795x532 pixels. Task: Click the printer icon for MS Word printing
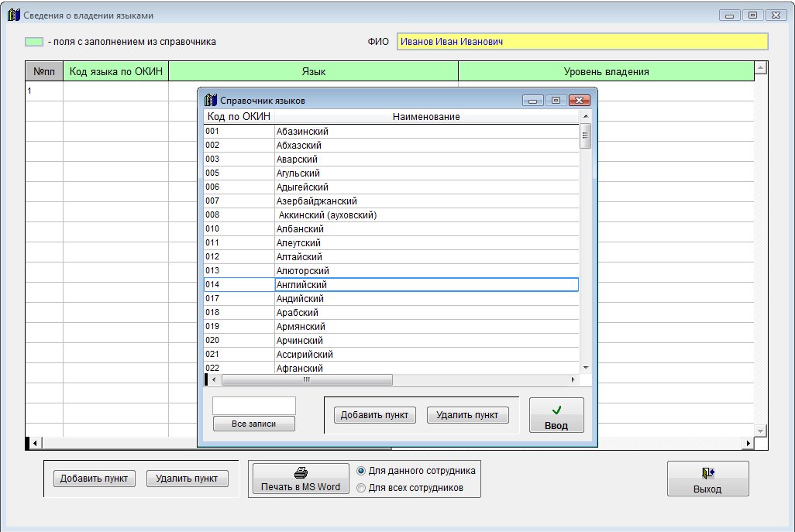[x=300, y=473]
